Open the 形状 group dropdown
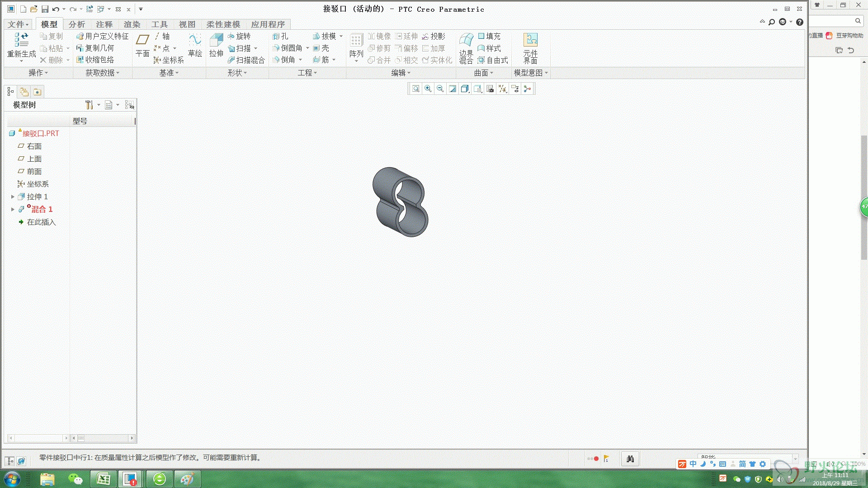The width and height of the screenshot is (868, 488). (237, 73)
